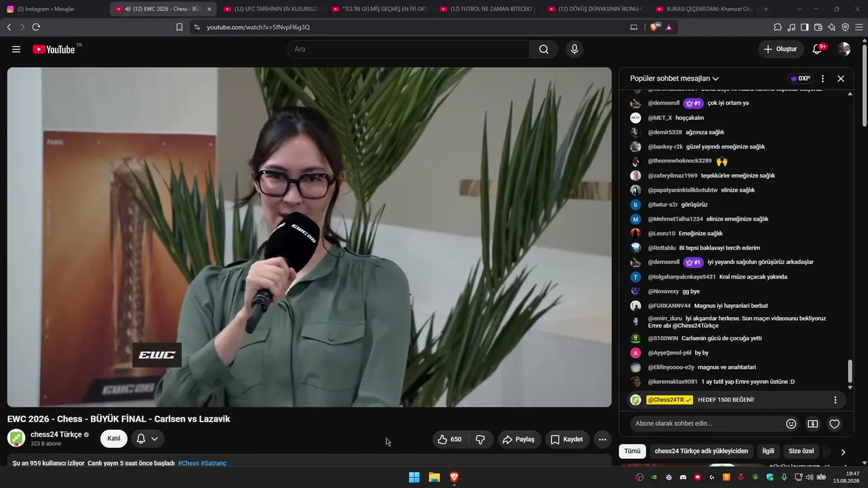This screenshot has height=488, width=868.
Task: Close the EWC 2026 Chess tab
Action: click(x=209, y=9)
